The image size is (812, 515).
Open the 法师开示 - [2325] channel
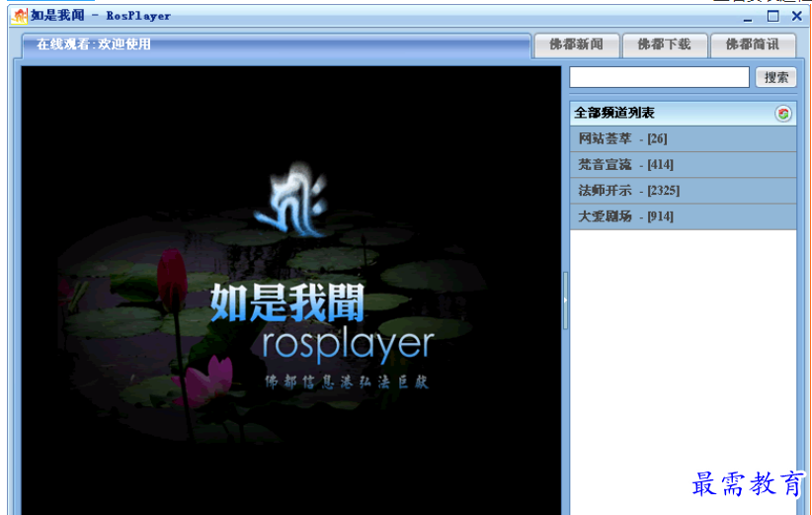pyautogui.click(x=683, y=191)
